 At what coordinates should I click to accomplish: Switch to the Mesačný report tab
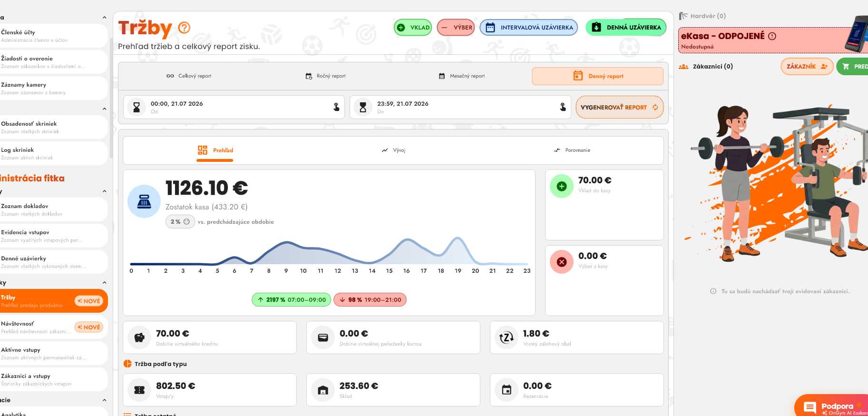[461, 76]
